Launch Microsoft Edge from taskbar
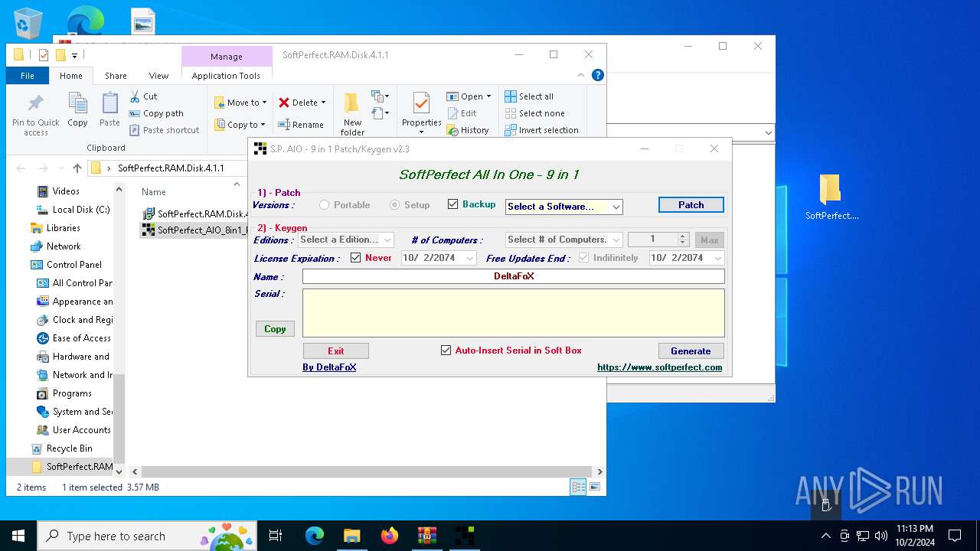Image resolution: width=980 pixels, height=551 pixels. point(315,536)
